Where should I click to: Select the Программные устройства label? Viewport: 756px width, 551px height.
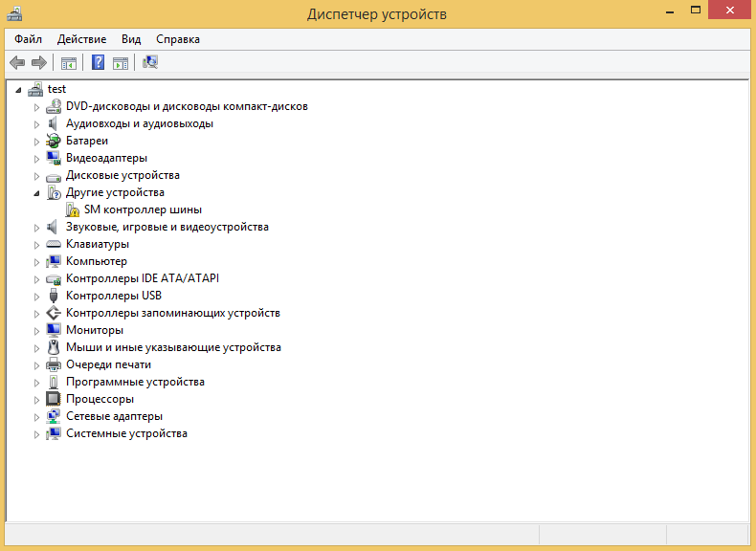click(x=135, y=382)
